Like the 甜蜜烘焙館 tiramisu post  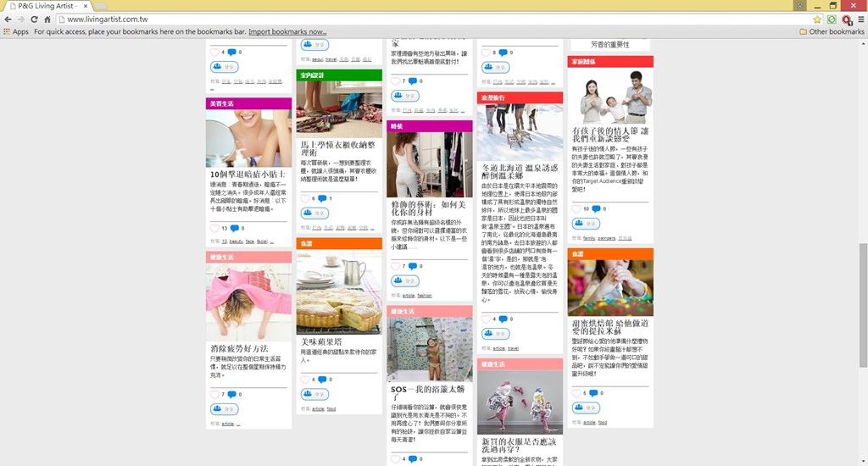(576, 393)
